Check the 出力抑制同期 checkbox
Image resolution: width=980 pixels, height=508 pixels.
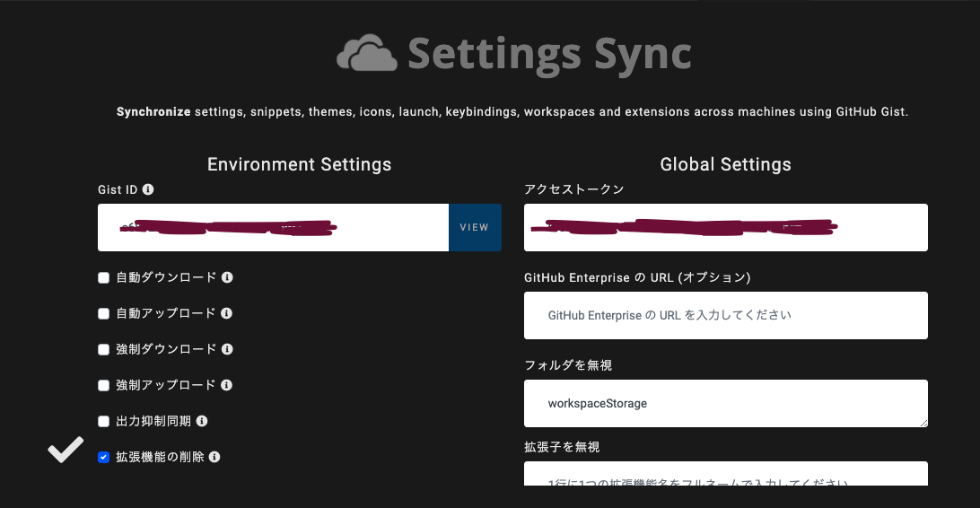pyautogui.click(x=104, y=421)
